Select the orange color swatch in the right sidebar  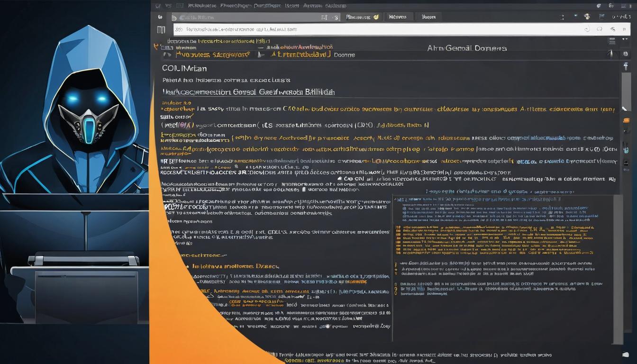627,120
